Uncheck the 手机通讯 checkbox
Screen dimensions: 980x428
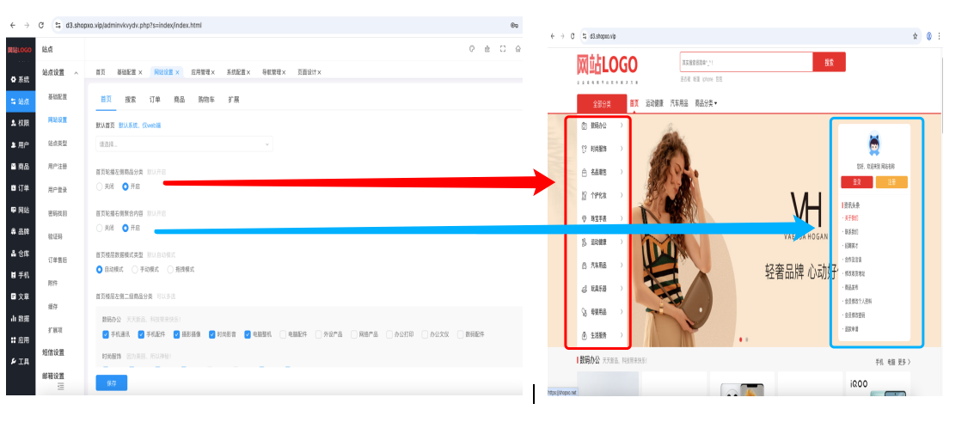[x=106, y=334]
